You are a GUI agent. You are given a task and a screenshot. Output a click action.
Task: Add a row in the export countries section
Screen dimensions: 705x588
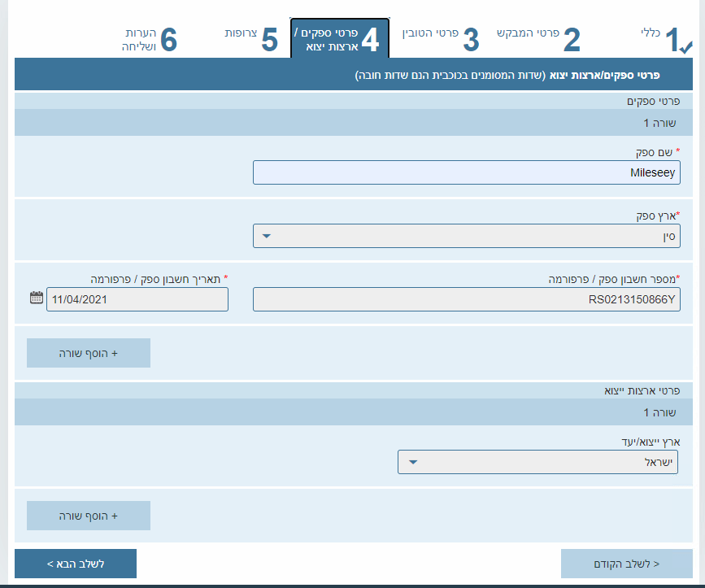(x=89, y=516)
